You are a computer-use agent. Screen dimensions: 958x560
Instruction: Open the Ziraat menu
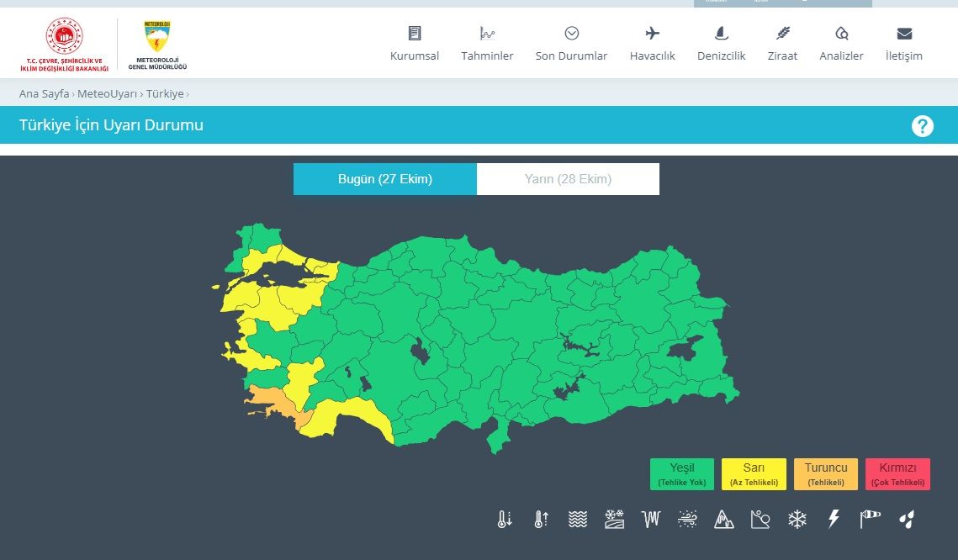782,44
